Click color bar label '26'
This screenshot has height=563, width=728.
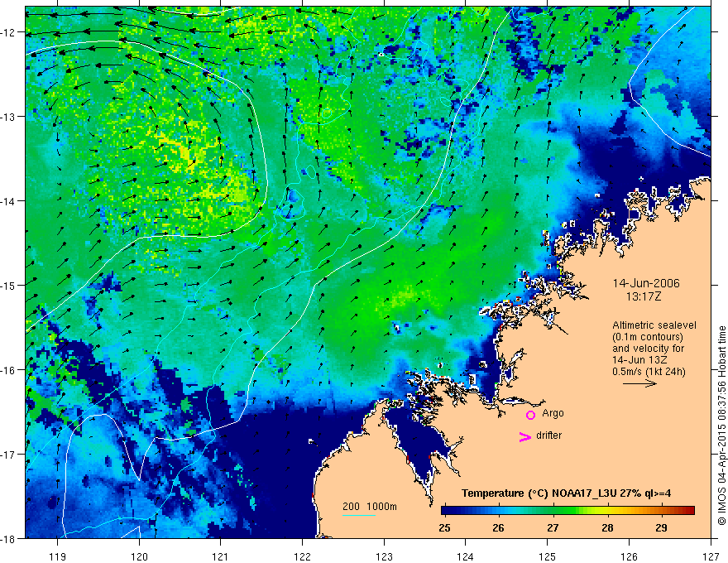(x=498, y=527)
